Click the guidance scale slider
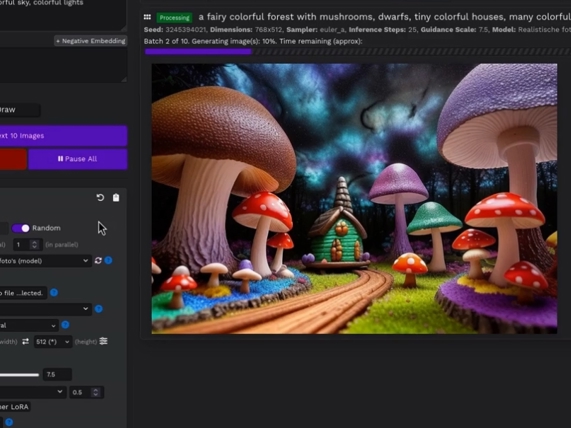Screen dimensions: 571x428 19,375
